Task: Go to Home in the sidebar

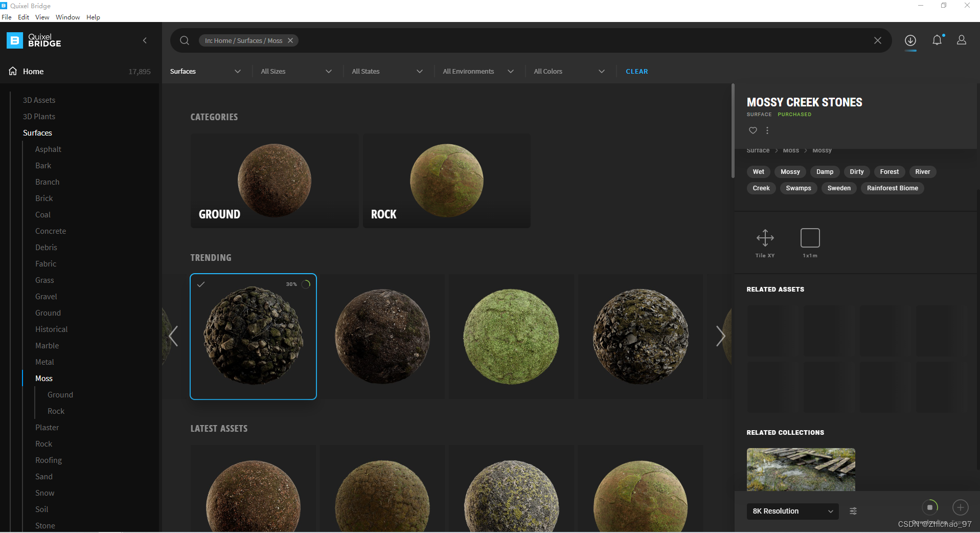Action: (x=33, y=71)
